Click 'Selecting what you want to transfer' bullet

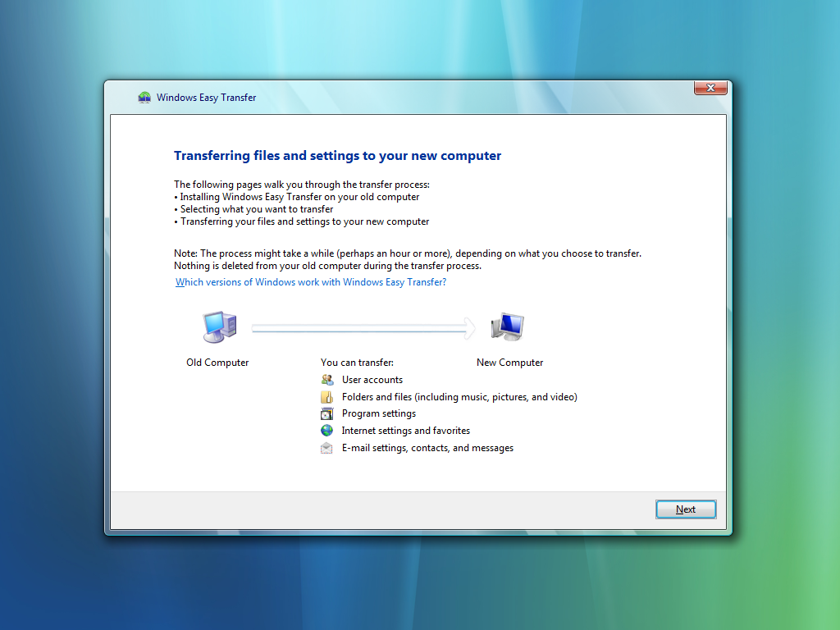pyautogui.click(x=253, y=209)
